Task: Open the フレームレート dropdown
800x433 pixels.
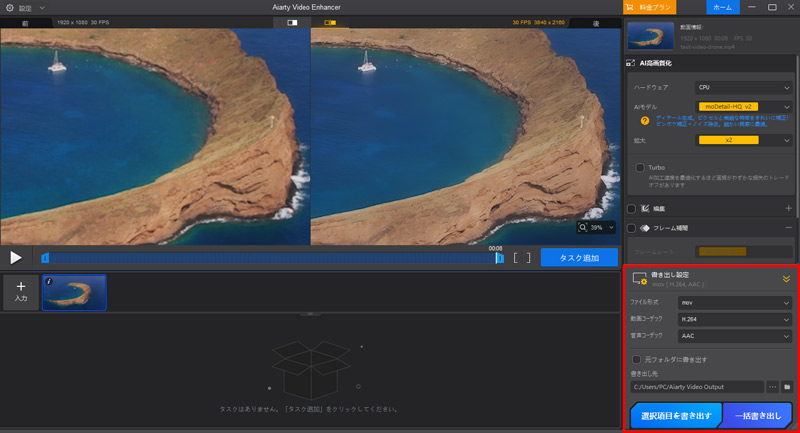Action: 744,252
